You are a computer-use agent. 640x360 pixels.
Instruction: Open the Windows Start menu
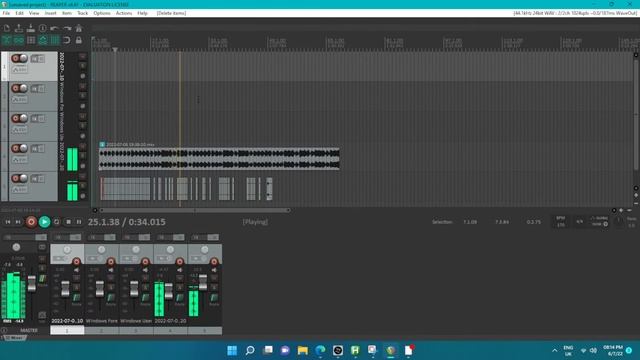pyautogui.click(x=232, y=350)
